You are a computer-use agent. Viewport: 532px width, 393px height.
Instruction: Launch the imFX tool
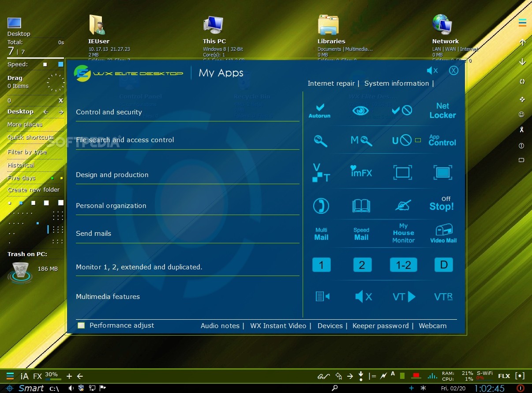pyautogui.click(x=361, y=171)
